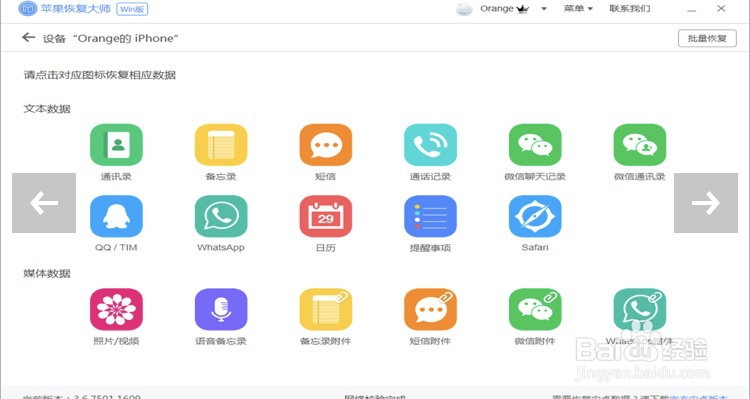Open the 通话记录 call history icon
The image size is (750, 399).
pos(430,145)
